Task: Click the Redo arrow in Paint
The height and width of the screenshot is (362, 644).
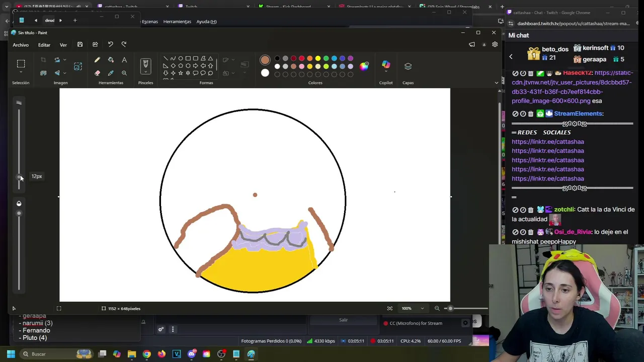Action: coord(124,44)
